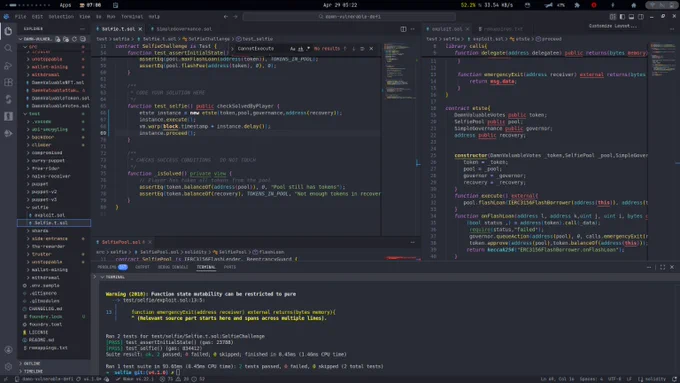Screen dimensions: 680x383
Task: Open Explorer more actions (ellipsis)
Action: (82, 29)
